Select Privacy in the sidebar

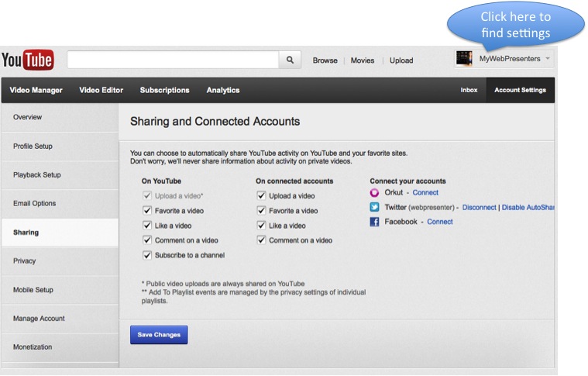pyautogui.click(x=25, y=261)
